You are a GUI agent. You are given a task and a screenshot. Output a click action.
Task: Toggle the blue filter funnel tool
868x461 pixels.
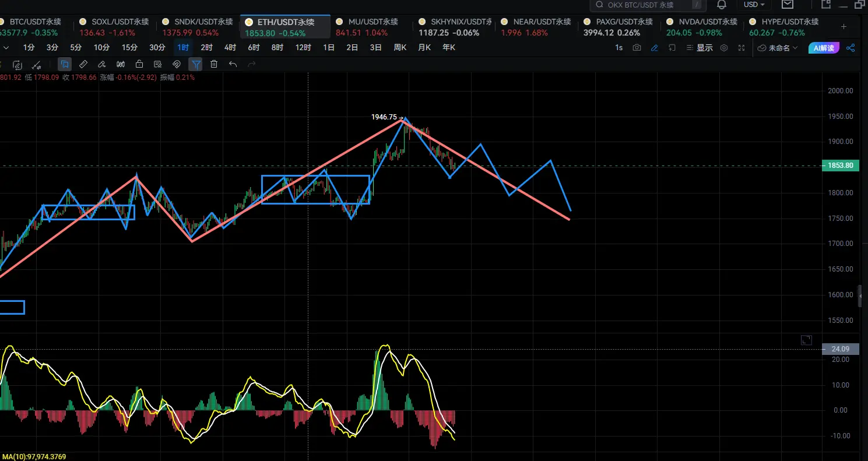coord(196,65)
